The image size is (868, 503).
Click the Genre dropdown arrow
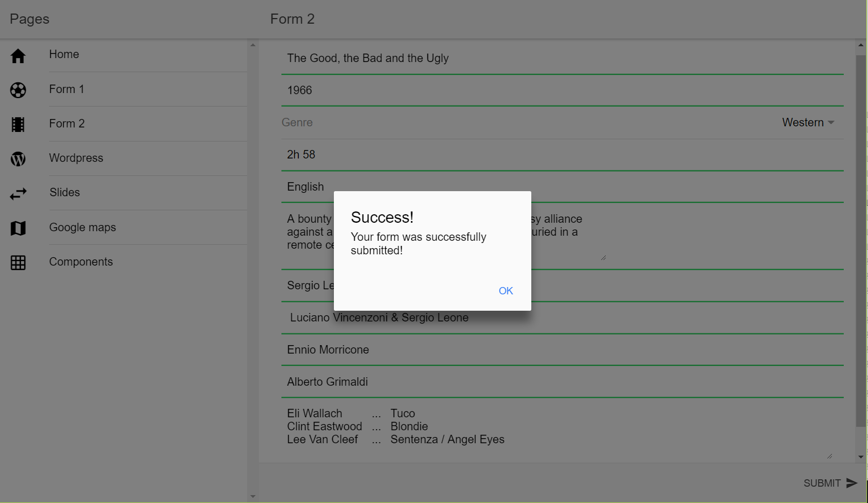coord(831,122)
